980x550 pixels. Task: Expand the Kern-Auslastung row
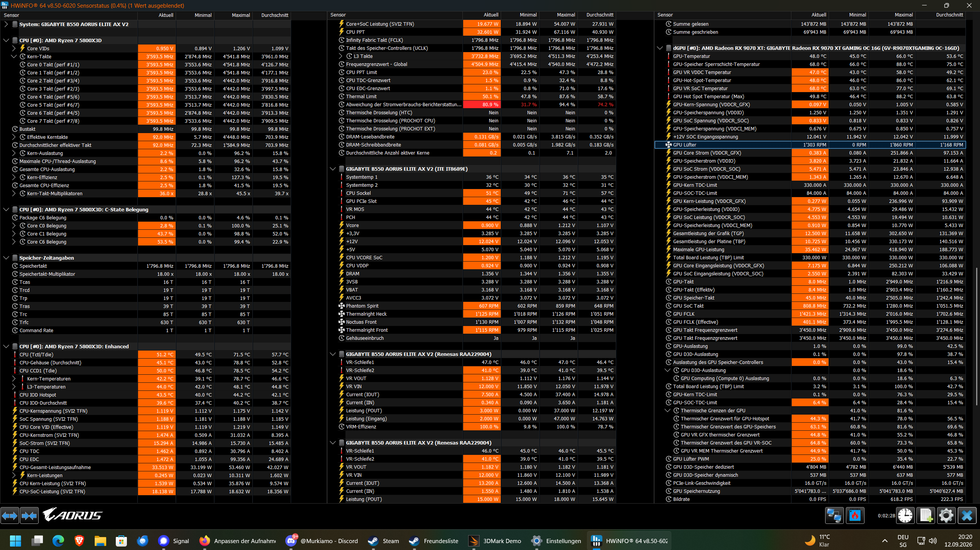coord(14,153)
